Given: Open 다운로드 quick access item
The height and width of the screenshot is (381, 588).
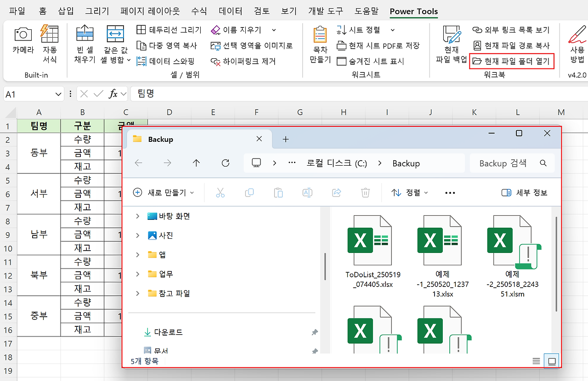Looking at the screenshot, I should tap(163, 332).
